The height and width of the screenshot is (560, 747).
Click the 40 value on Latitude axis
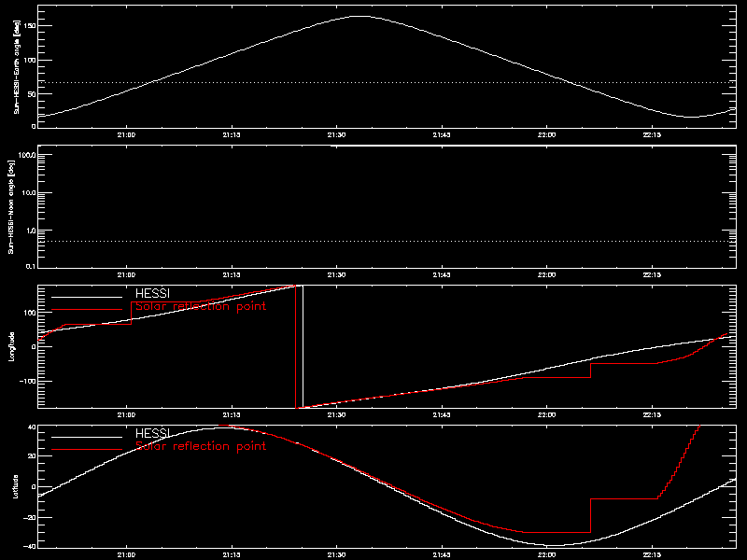coord(32,427)
